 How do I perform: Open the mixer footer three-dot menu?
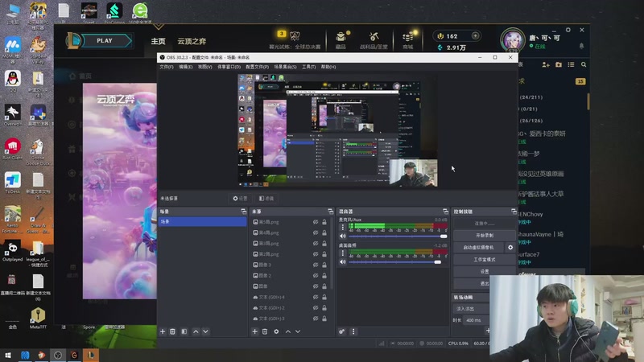tap(353, 331)
